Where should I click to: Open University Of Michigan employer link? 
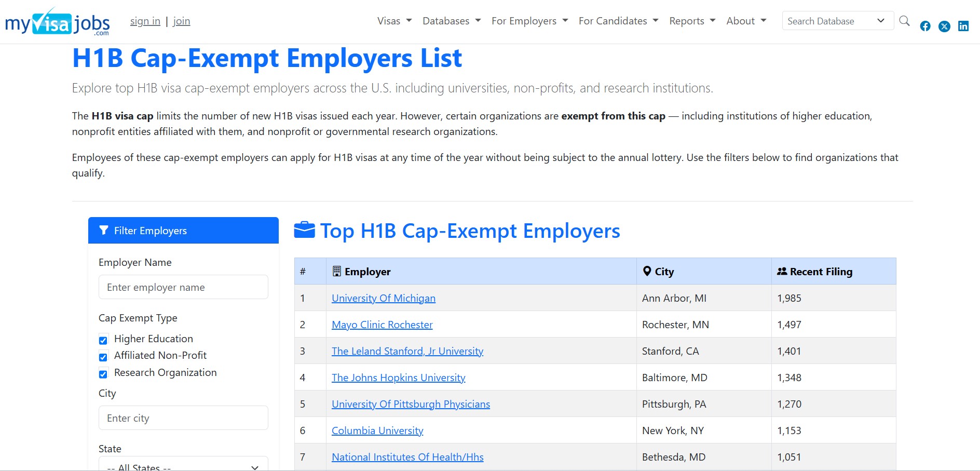(x=384, y=298)
